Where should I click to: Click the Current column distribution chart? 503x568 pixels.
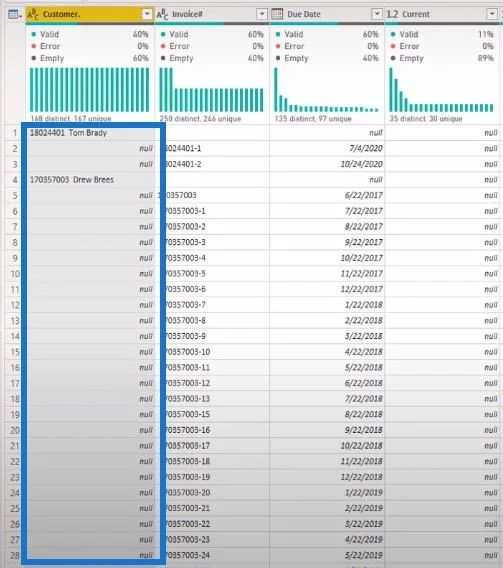pyautogui.click(x=441, y=89)
